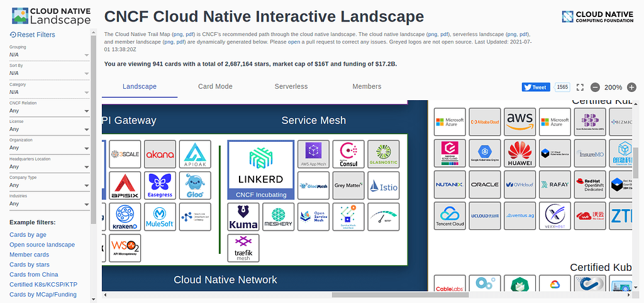Select the Glasnostic card
The image size is (644, 303).
[384, 154]
